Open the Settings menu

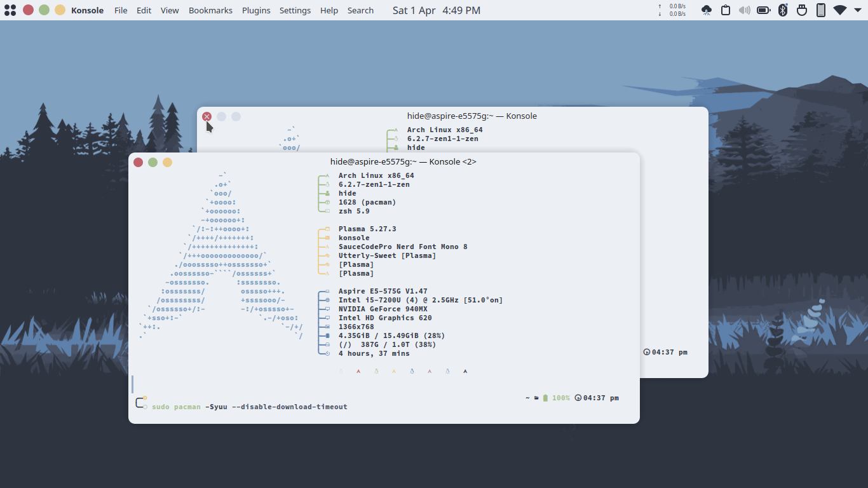pos(295,10)
